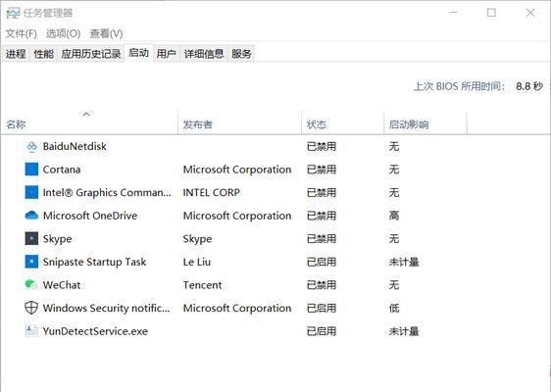
Task: Select the BaiduNetdisk cloud icon
Action: [x=31, y=146]
